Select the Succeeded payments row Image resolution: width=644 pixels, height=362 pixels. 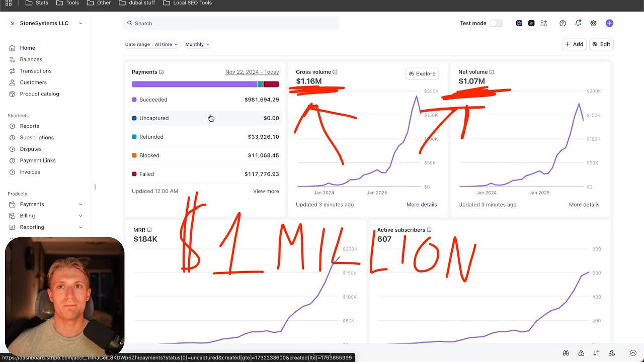tap(205, 100)
